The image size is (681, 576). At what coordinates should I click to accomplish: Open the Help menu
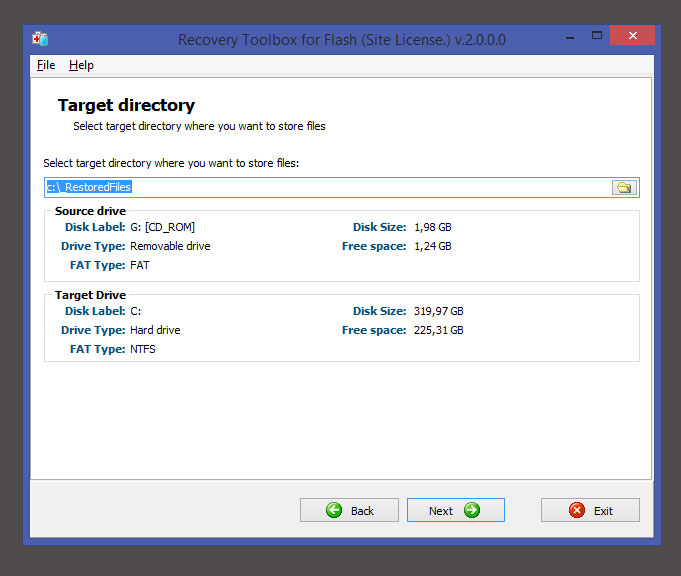pos(81,65)
